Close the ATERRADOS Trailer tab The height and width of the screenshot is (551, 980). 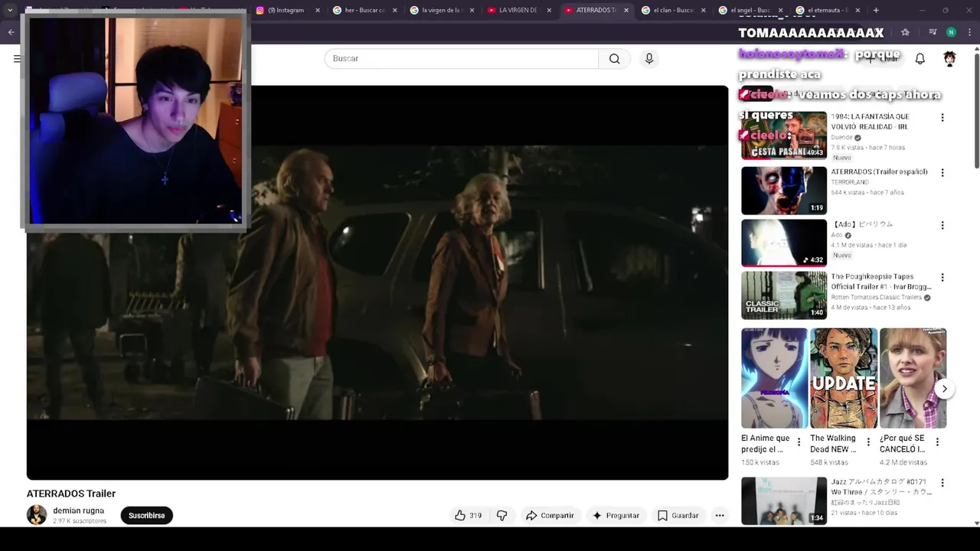click(626, 11)
